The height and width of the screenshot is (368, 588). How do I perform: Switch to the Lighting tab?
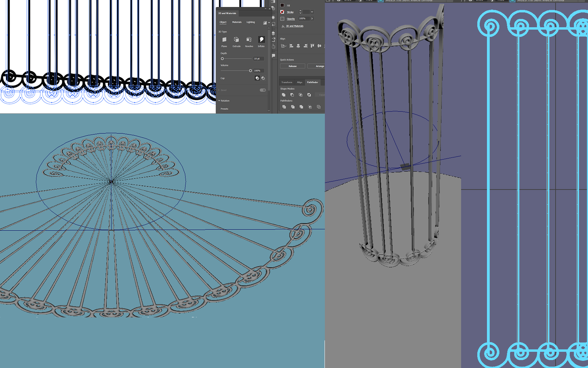point(251,22)
